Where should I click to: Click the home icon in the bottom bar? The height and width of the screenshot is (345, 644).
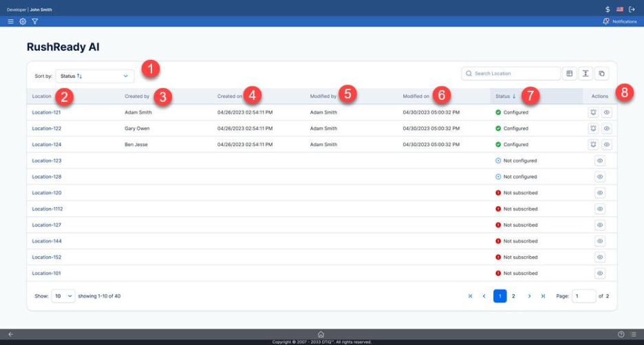(x=321, y=334)
